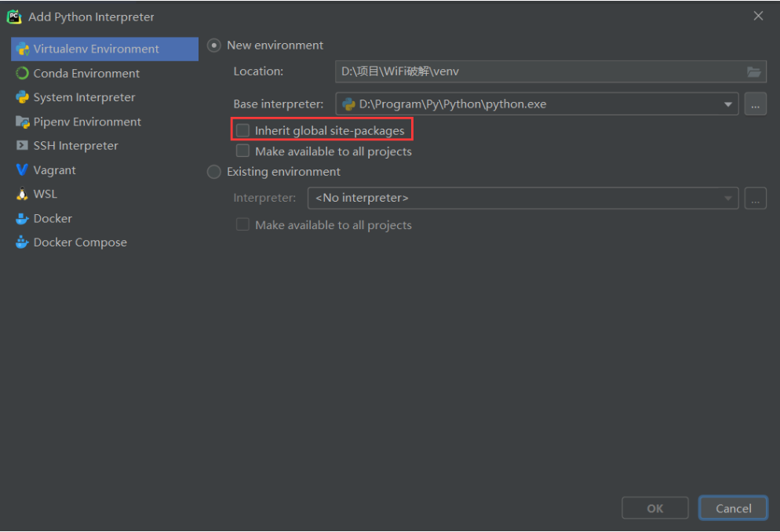This screenshot has height=532, width=780.
Task: Click the System Interpreter python icon
Action: (23, 97)
